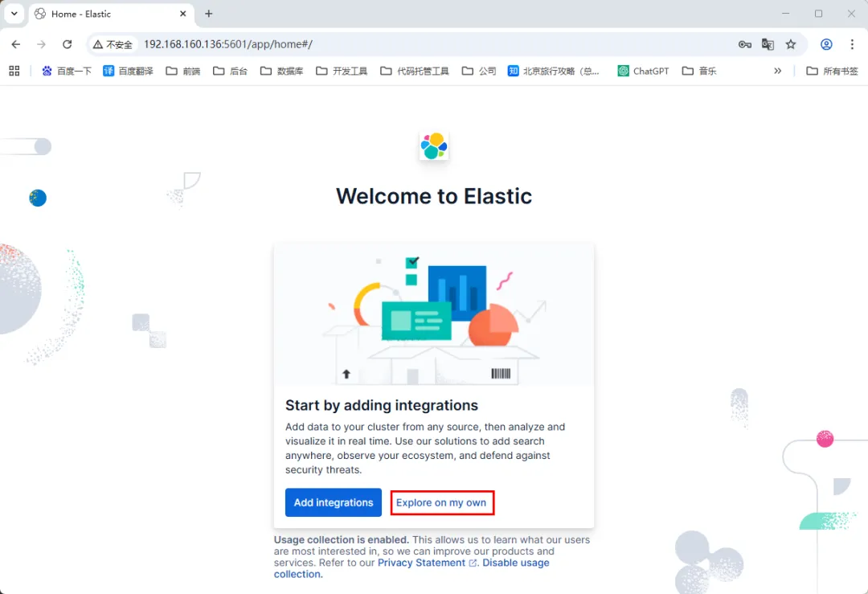Viewport: 868px width, 594px height.
Task: Open the 百度翻译 bookmark
Action: tap(128, 71)
